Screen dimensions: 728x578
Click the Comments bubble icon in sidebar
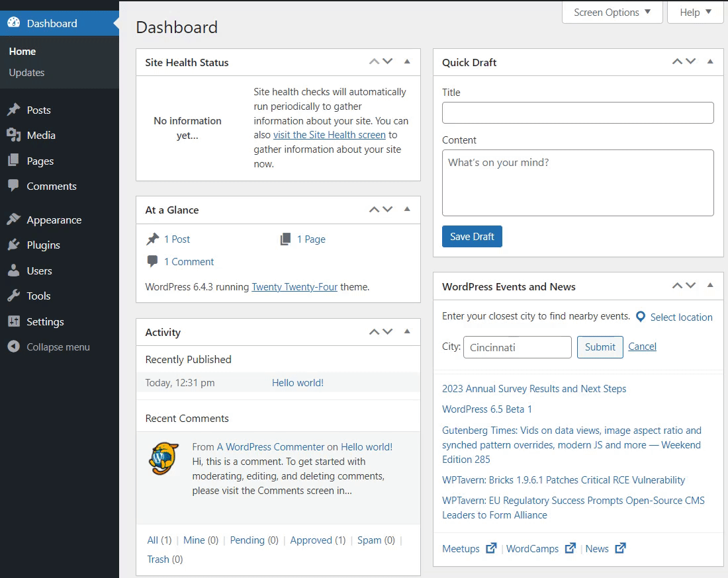tap(14, 186)
